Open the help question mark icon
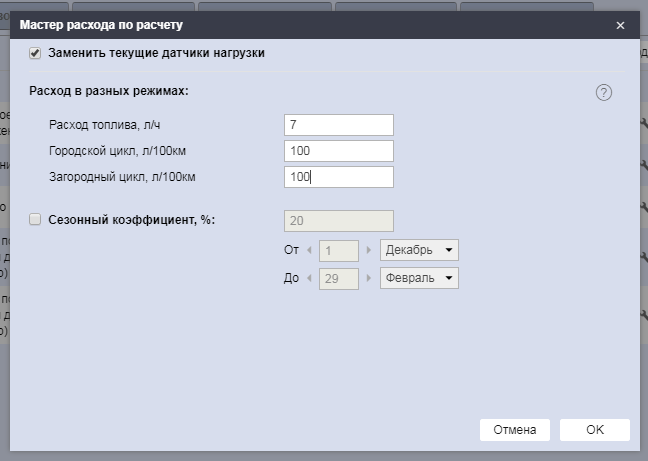Screen dimensions: 648x461 coord(603,93)
